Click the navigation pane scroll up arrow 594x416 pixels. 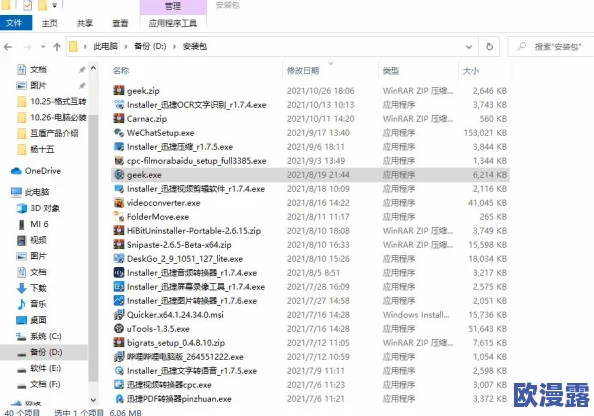[x=93, y=69]
